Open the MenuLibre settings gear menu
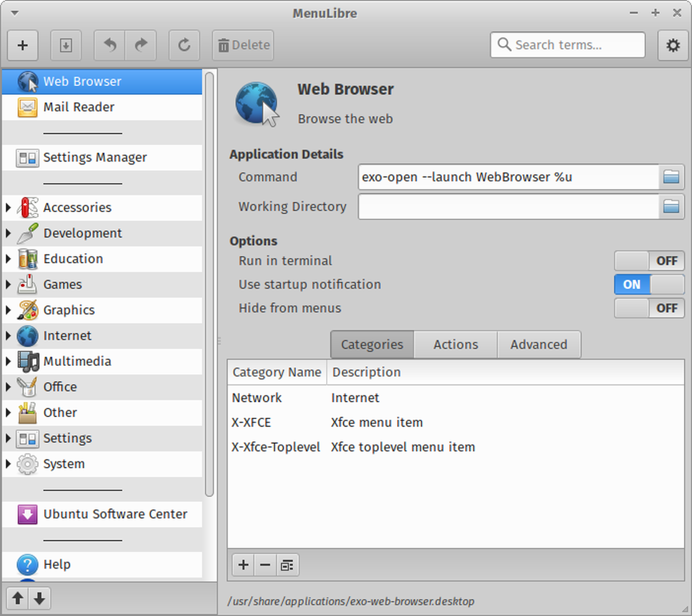Screen dimensions: 692x616 click(x=673, y=45)
